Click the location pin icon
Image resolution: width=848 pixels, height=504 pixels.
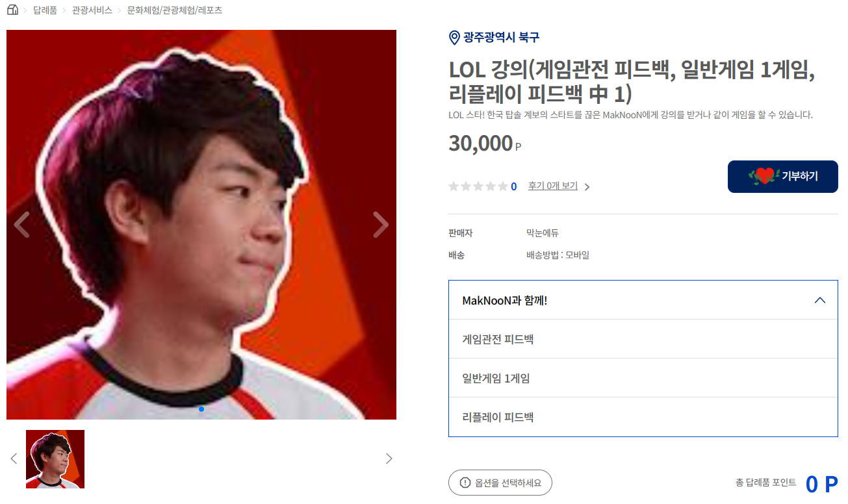(454, 38)
